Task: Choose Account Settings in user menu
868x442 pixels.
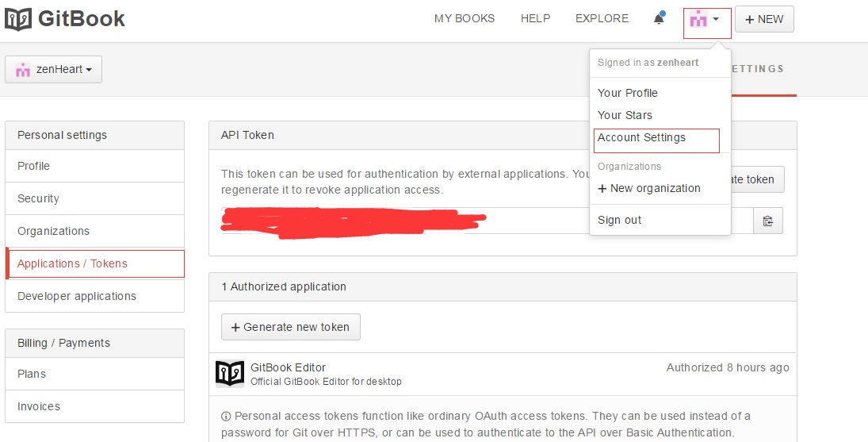Action: click(641, 137)
